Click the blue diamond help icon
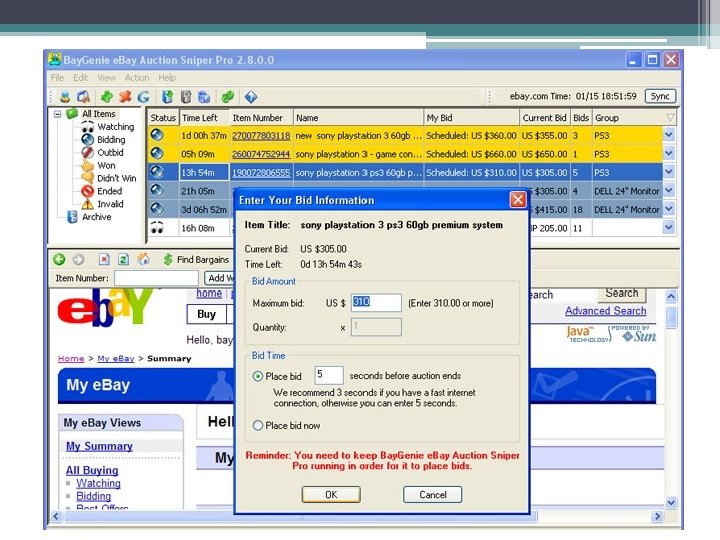Image resolution: width=720 pixels, height=540 pixels. tap(251, 97)
